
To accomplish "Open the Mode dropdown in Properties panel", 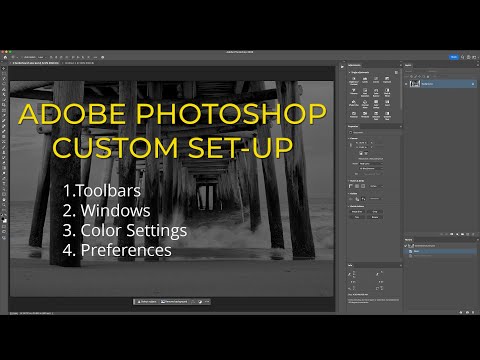I will tap(371, 164).
